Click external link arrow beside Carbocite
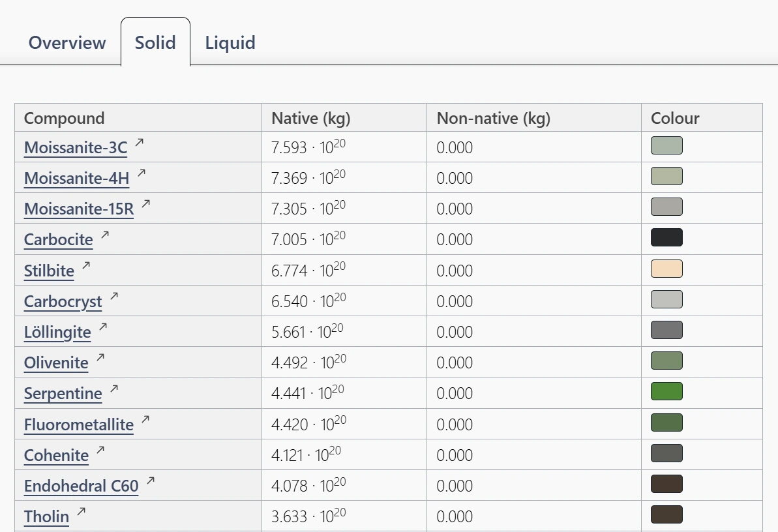The image size is (778, 532). pyautogui.click(x=105, y=235)
